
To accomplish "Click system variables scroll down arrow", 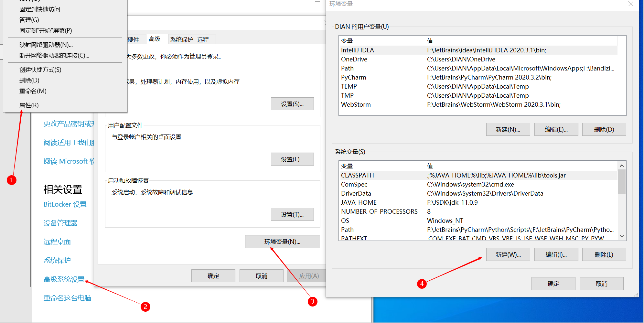I will pos(622,236).
